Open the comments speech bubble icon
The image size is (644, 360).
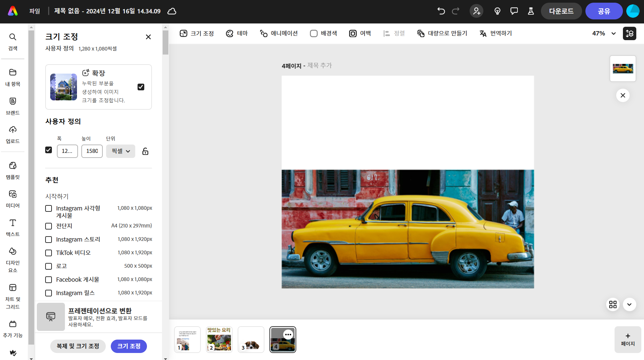pyautogui.click(x=514, y=11)
